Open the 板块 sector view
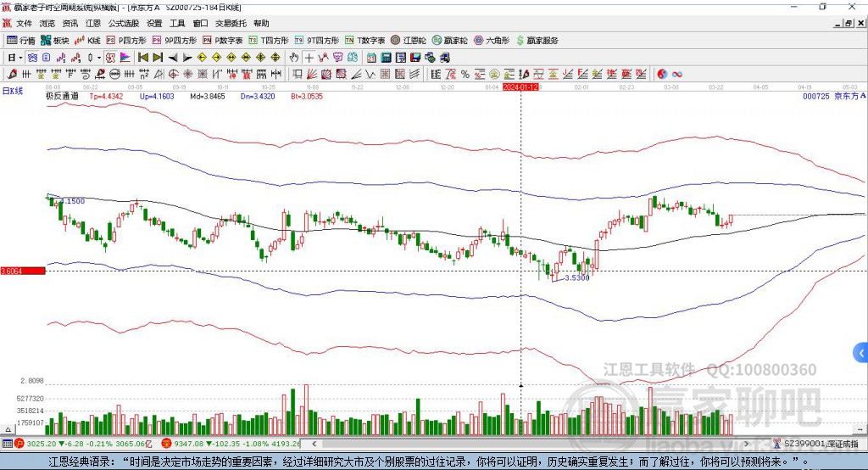868x470 pixels. [x=55, y=41]
